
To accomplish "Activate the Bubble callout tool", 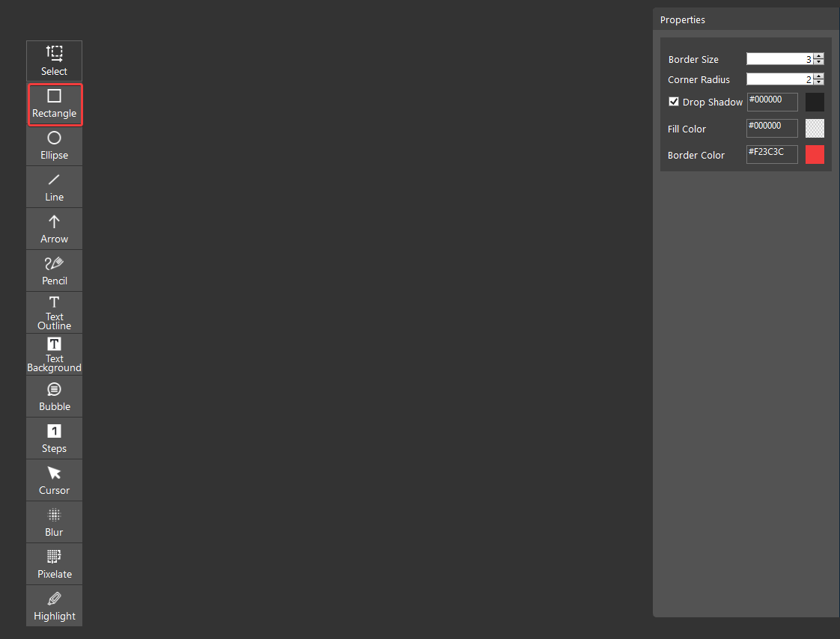I will (54, 397).
